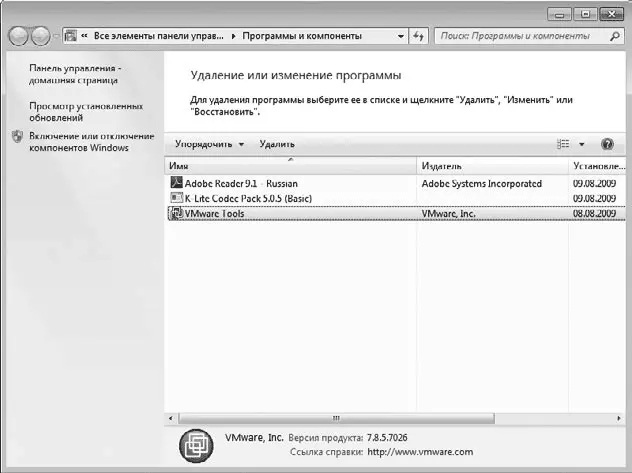
Task: Expand the address bar history dropdown
Action: (401, 36)
